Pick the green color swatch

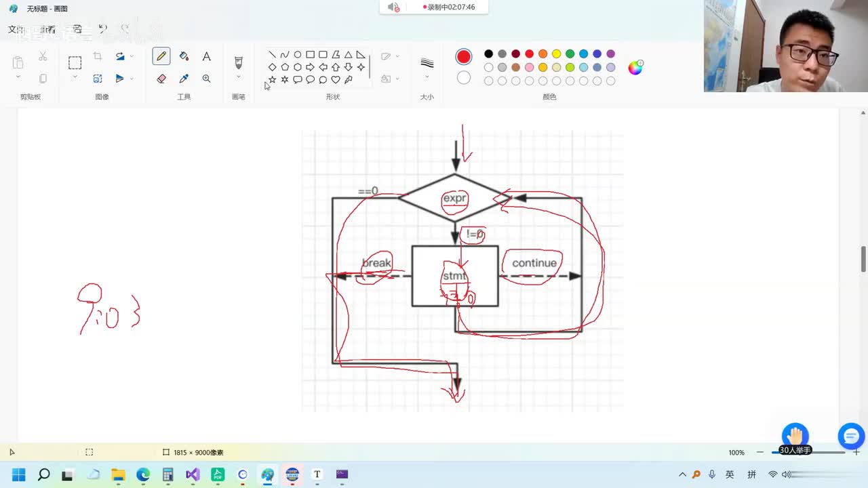pos(570,54)
